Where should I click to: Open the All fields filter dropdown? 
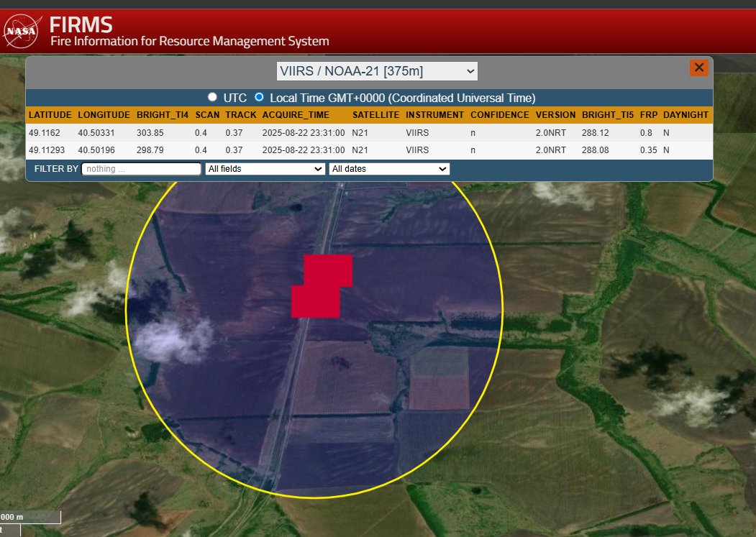265,169
